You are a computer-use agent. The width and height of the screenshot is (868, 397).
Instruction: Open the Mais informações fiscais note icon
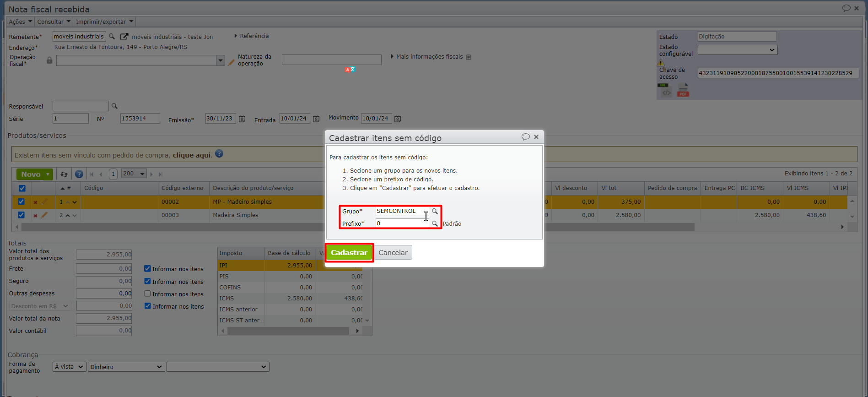point(469,57)
